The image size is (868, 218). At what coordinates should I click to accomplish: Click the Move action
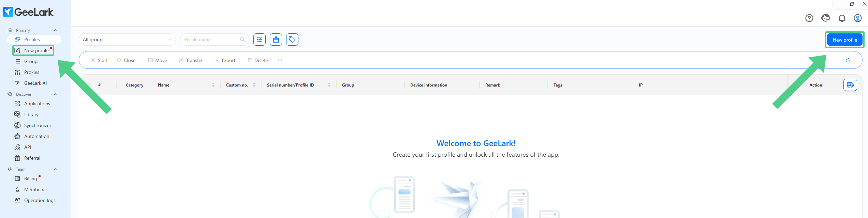pyautogui.click(x=158, y=60)
